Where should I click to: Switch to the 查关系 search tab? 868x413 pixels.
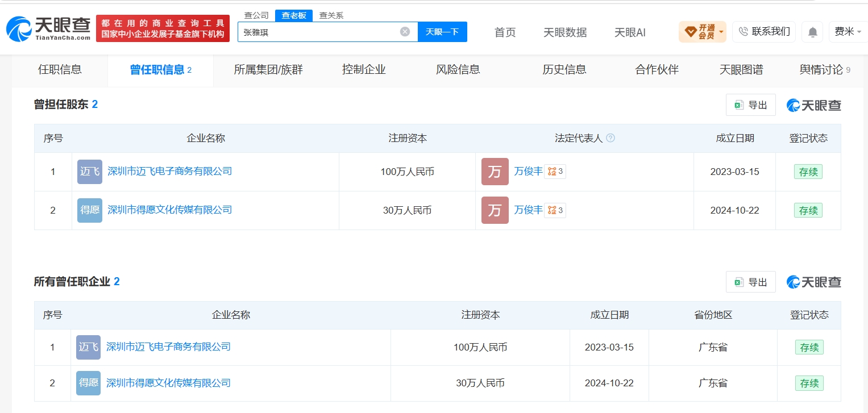point(331,15)
